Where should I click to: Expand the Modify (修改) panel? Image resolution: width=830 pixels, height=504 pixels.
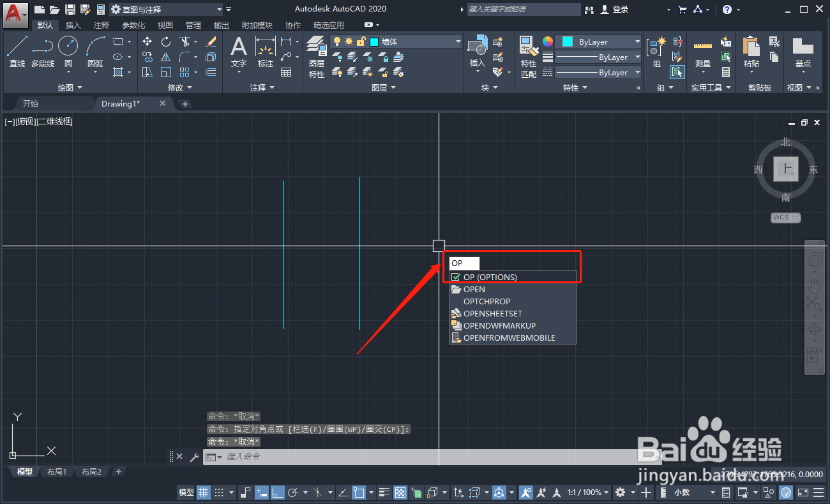tap(179, 87)
